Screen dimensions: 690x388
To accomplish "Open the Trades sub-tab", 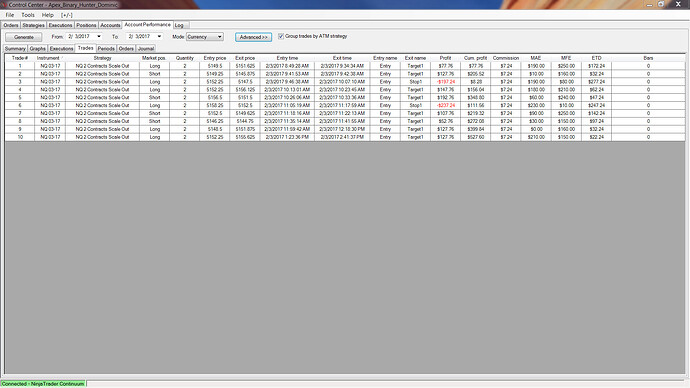I will point(86,48).
